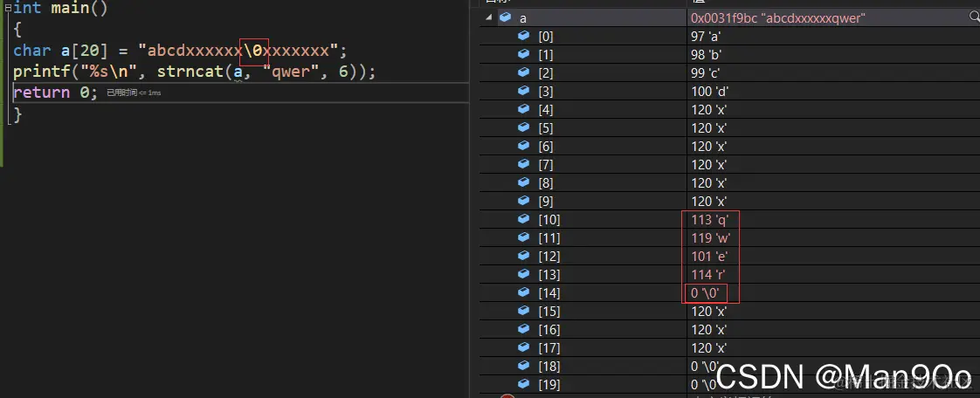
Task: Click the value 100 'd'
Action: pos(710,92)
